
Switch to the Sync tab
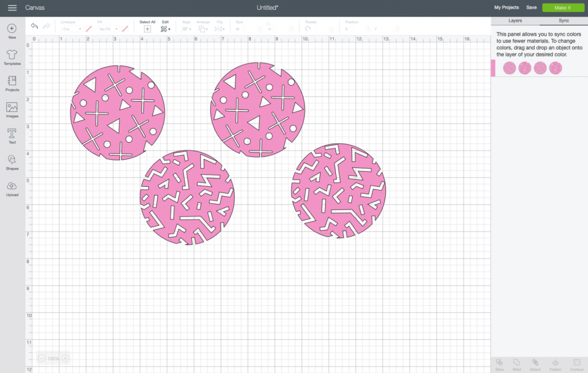coord(564,21)
